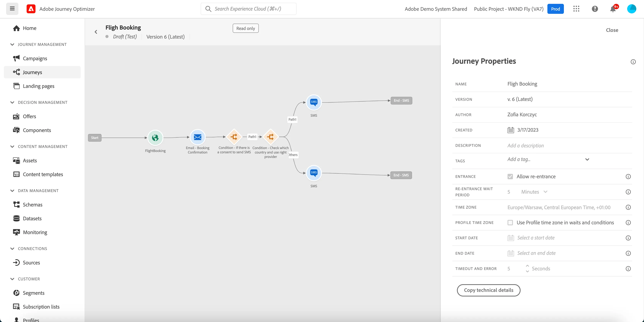This screenshot has height=322, width=644.
Task: Select the Start node on canvas
Action: (95, 138)
